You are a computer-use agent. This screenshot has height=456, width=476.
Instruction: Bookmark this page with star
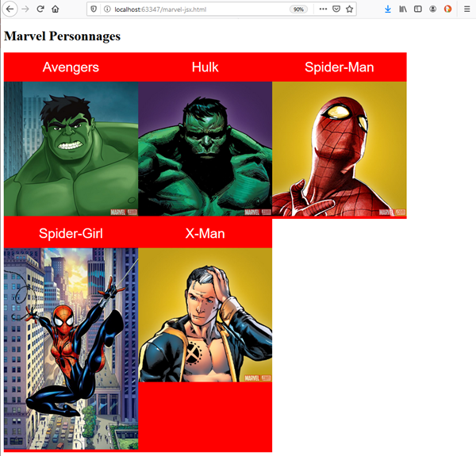349,9
